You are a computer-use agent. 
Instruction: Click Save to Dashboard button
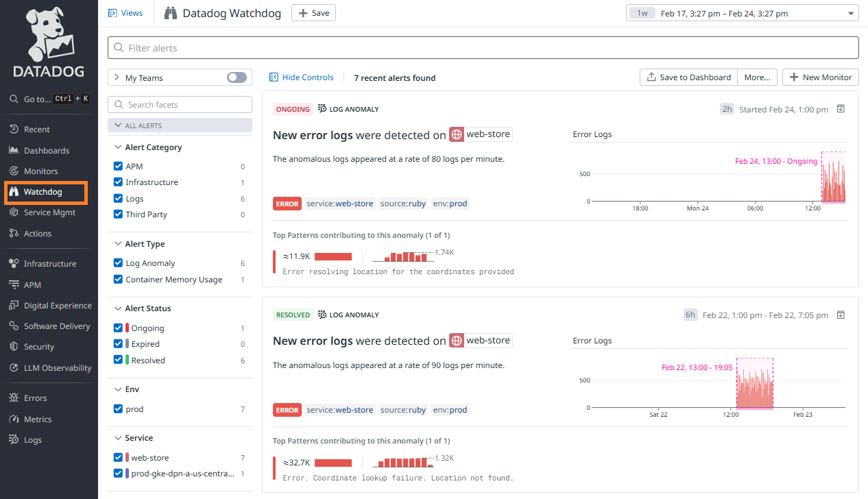tap(688, 77)
